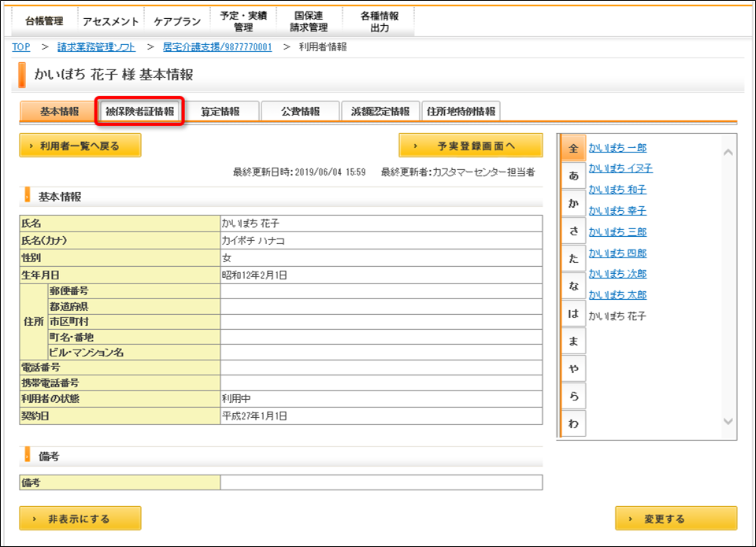Open the ケアプラン menu

[177, 21]
